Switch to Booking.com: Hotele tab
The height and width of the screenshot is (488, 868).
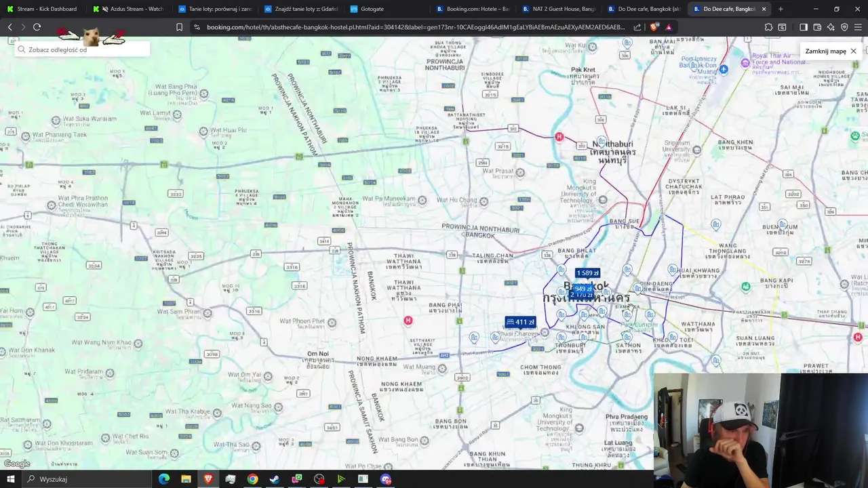473,9
